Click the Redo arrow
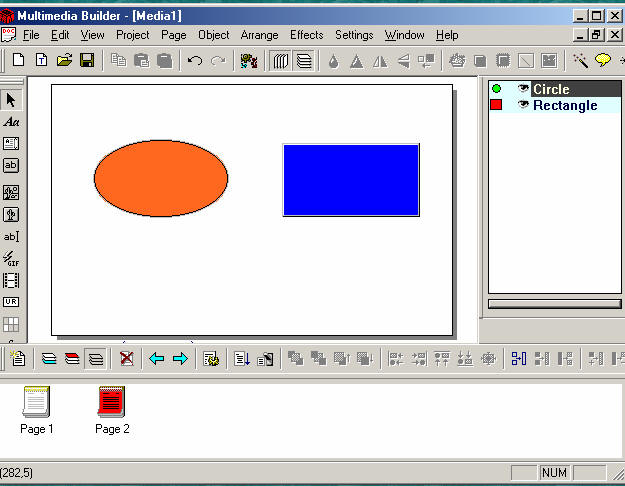Image resolution: width=625 pixels, height=486 pixels. tap(218, 61)
